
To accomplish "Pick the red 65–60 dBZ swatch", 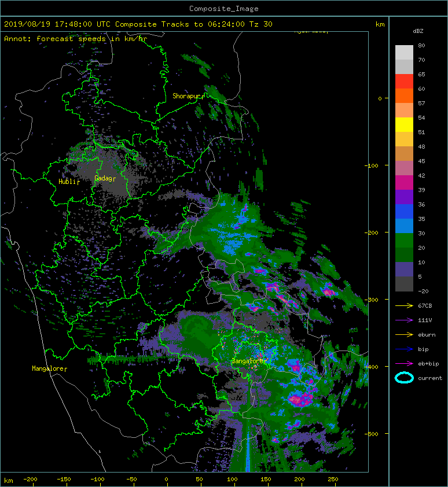I will [x=404, y=81].
